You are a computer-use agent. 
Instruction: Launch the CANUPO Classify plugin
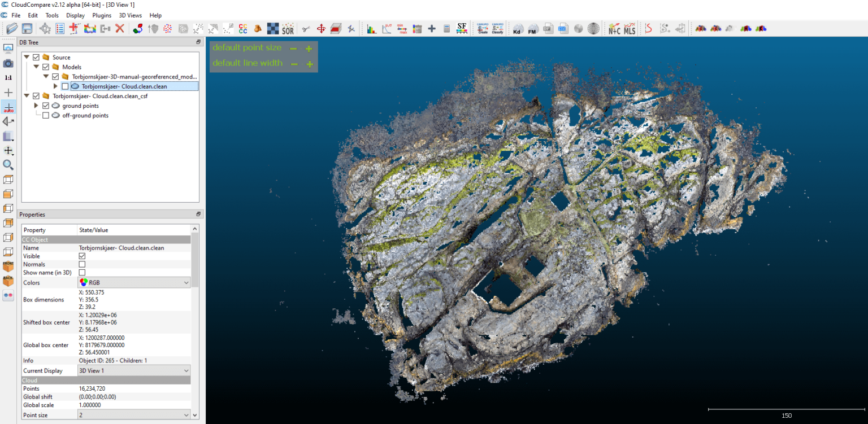pyautogui.click(x=498, y=28)
